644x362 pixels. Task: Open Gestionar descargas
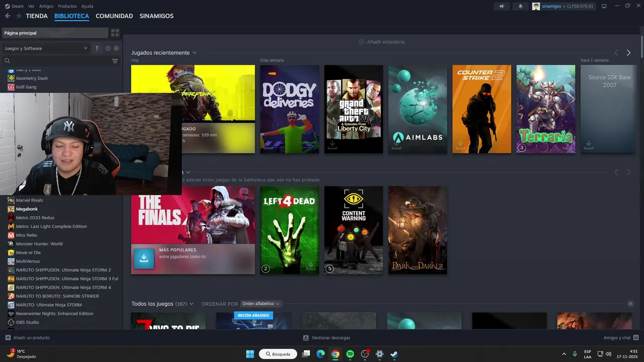[x=327, y=338]
